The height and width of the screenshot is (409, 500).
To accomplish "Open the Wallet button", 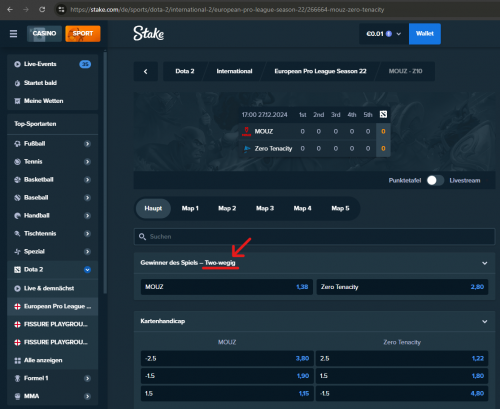I will (x=425, y=34).
